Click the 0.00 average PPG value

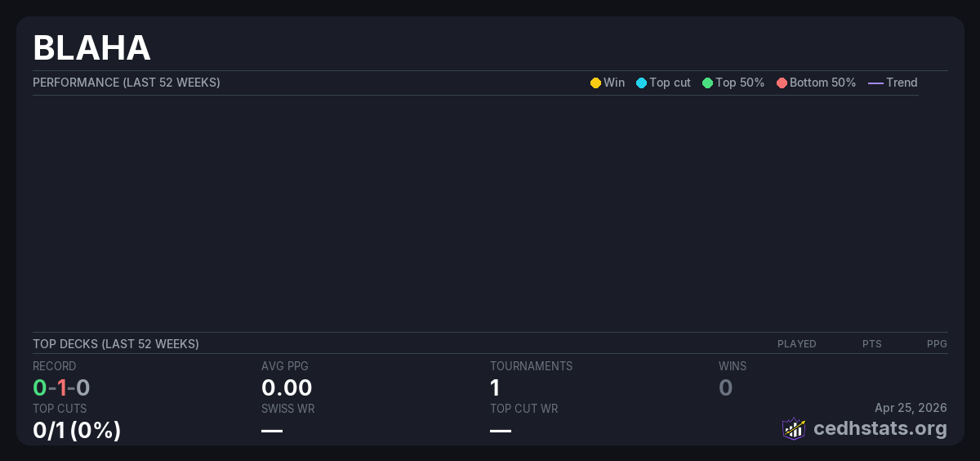point(287,387)
